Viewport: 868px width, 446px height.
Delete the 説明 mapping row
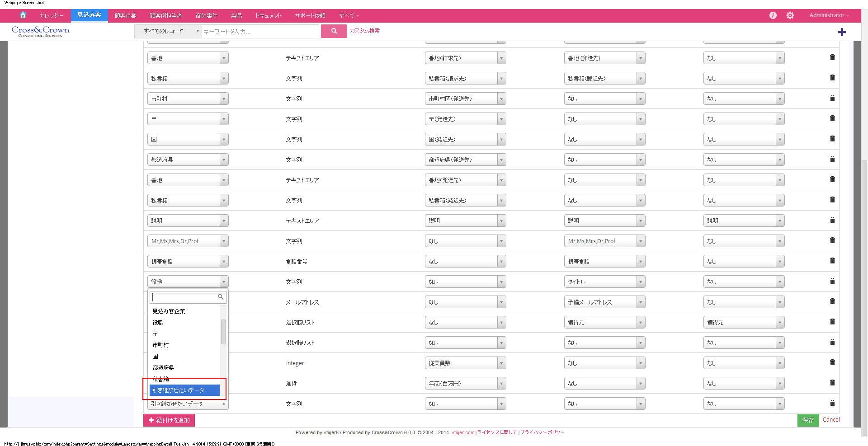832,220
